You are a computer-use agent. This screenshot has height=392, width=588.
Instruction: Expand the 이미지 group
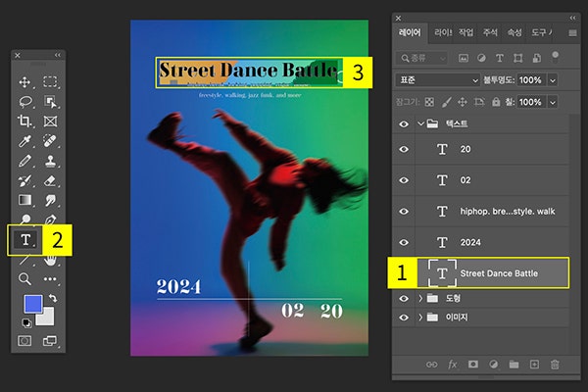click(x=420, y=318)
